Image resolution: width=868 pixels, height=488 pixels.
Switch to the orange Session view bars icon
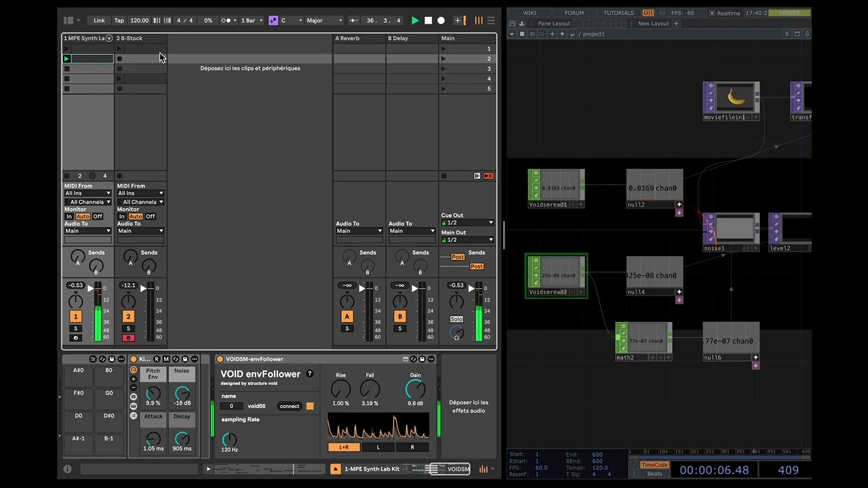[479, 20]
